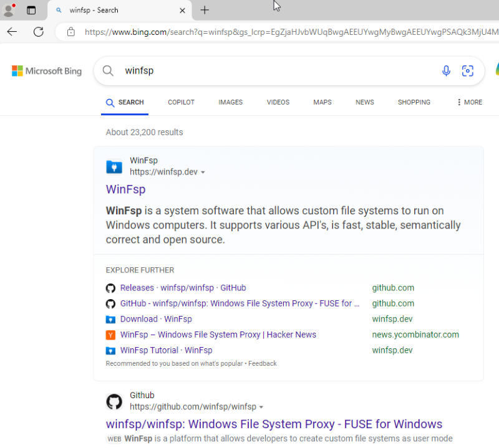499x448 pixels.
Task: Click winfsp.dev domain next to Download
Action: tap(392, 319)
